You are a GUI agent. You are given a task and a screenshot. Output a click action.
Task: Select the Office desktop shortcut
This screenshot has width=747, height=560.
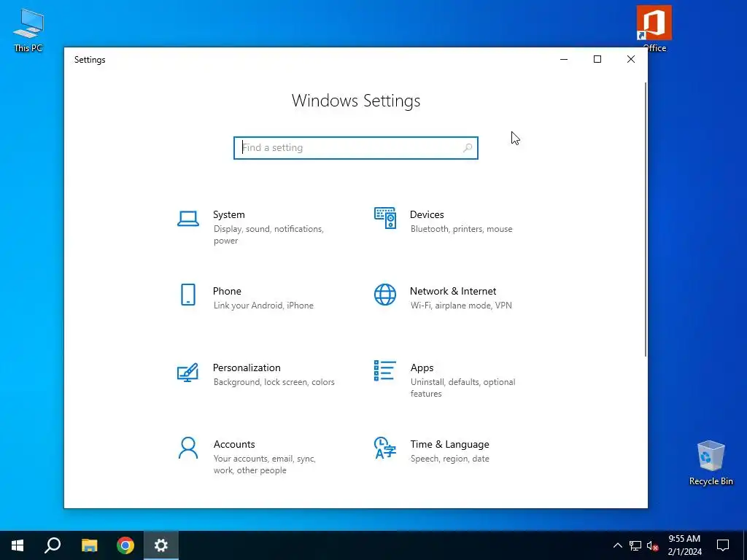654,28
